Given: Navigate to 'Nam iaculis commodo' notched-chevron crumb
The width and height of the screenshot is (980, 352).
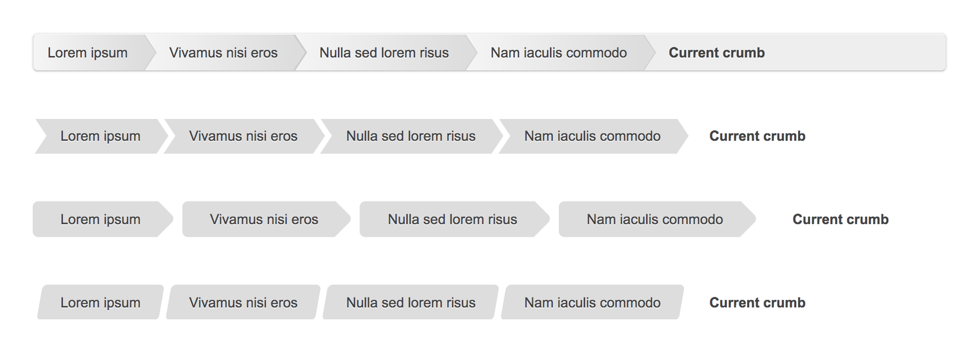Looking at the screenshot, I should point(592,136).
